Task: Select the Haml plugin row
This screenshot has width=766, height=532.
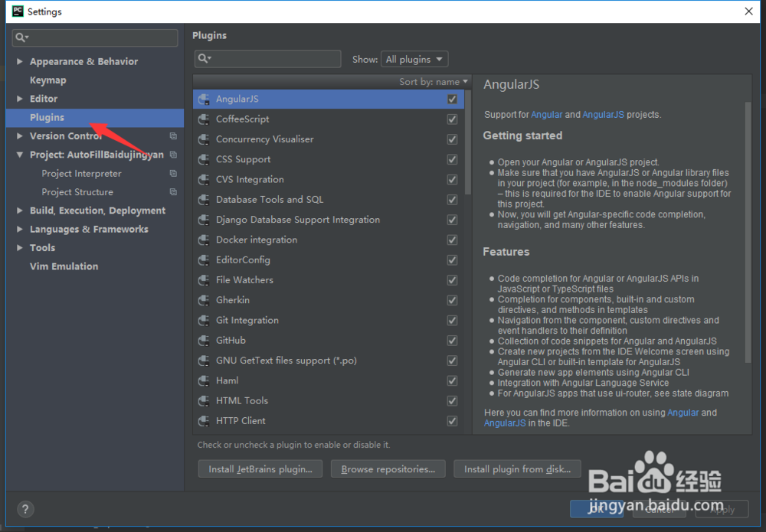Action: point(329,380)
